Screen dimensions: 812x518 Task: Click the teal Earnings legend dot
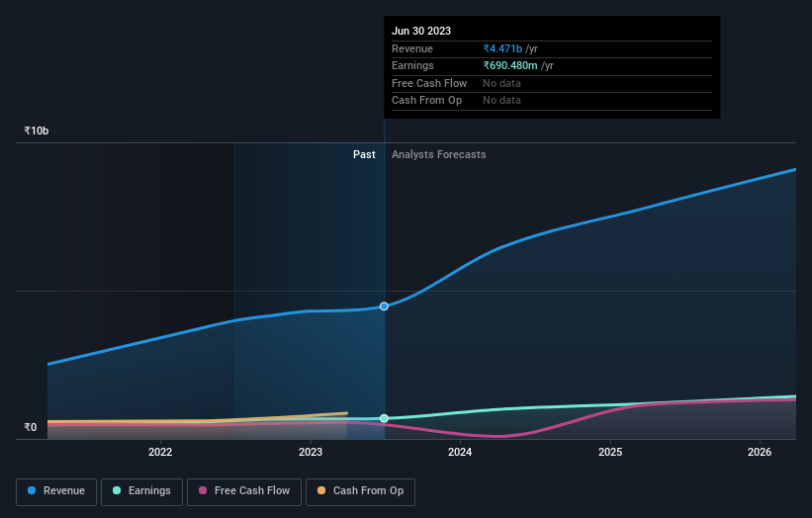(x=117, y=490)
